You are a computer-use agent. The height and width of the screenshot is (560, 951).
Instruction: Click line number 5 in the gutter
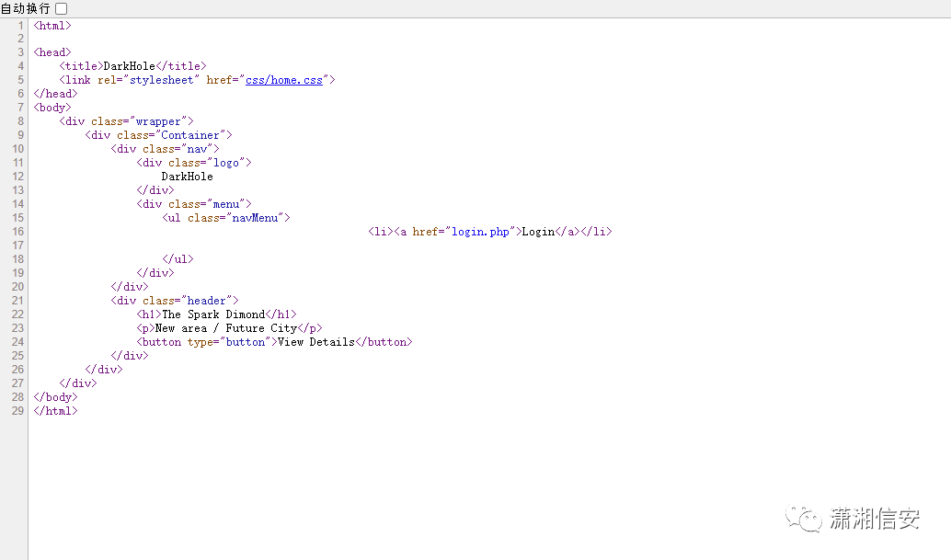20,80
